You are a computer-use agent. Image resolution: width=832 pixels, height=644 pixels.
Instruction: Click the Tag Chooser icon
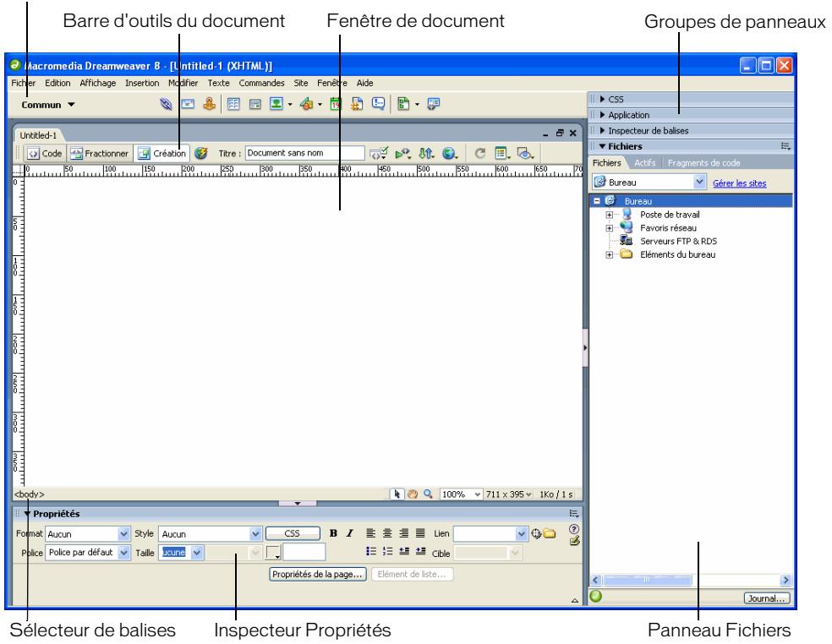tap(434, 104)
